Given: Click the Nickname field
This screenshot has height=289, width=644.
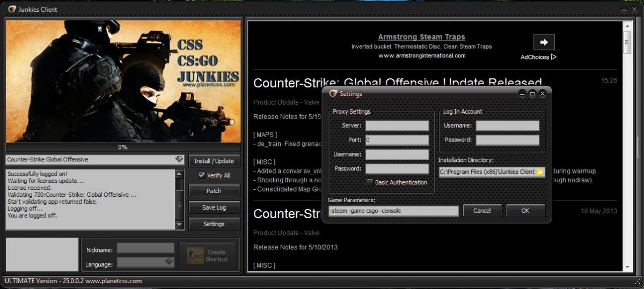Looking at the screenshot, I should pos(145,248).
